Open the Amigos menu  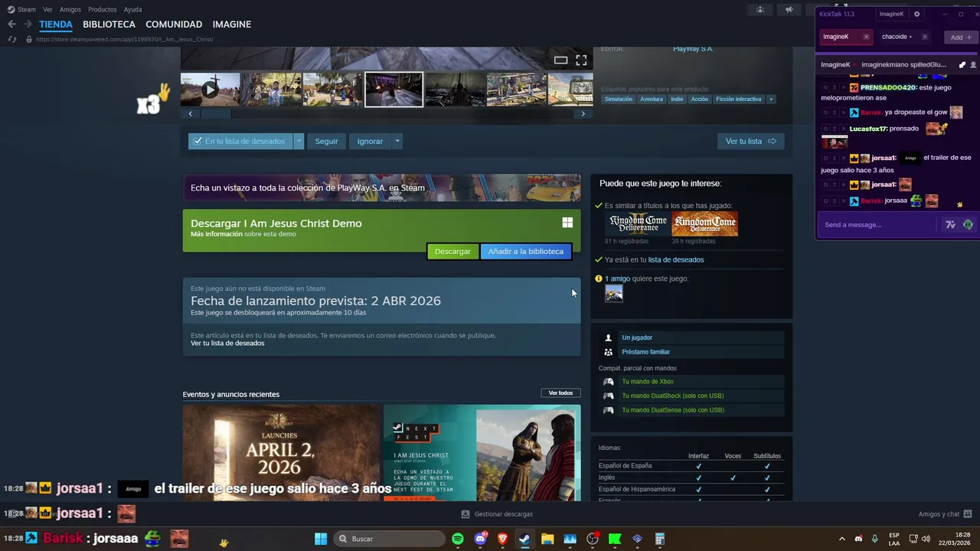[70, 9]
